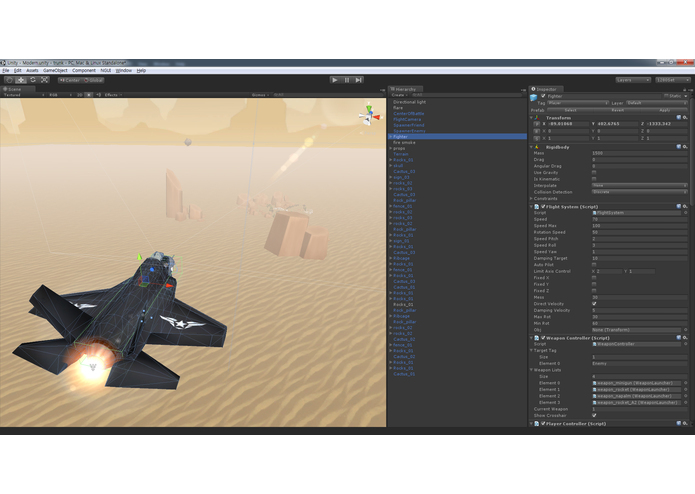Disable Show Crosshair checkbox
The image size is (695, 494).
[594, 415]
